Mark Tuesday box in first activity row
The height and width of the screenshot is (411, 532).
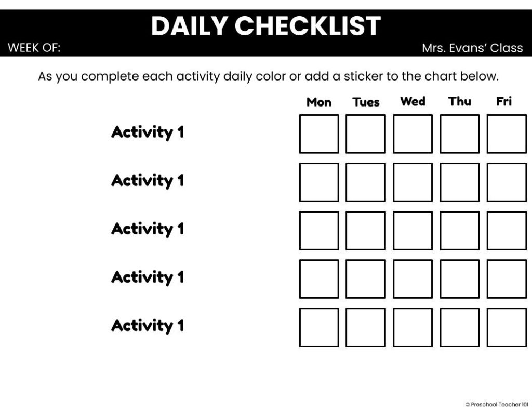[x=366, y=134]
